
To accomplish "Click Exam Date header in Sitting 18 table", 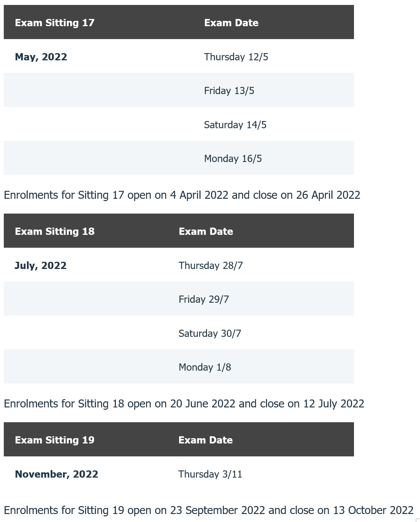I will [206, 231].
